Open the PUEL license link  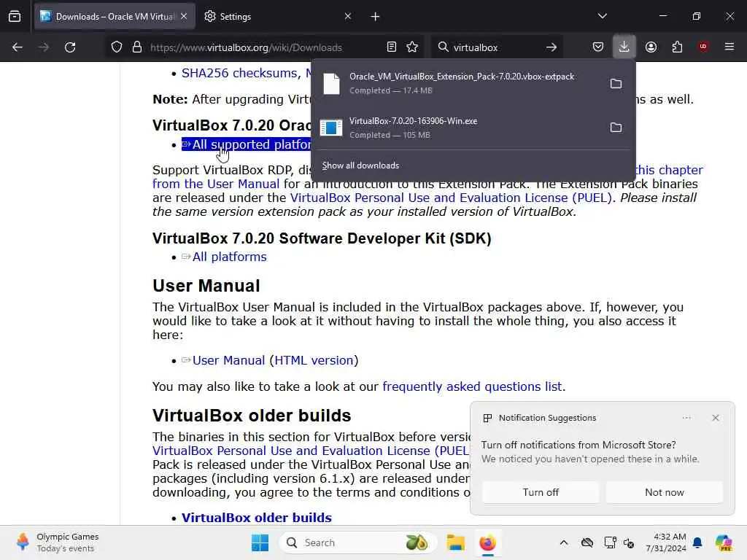[451, 198]
